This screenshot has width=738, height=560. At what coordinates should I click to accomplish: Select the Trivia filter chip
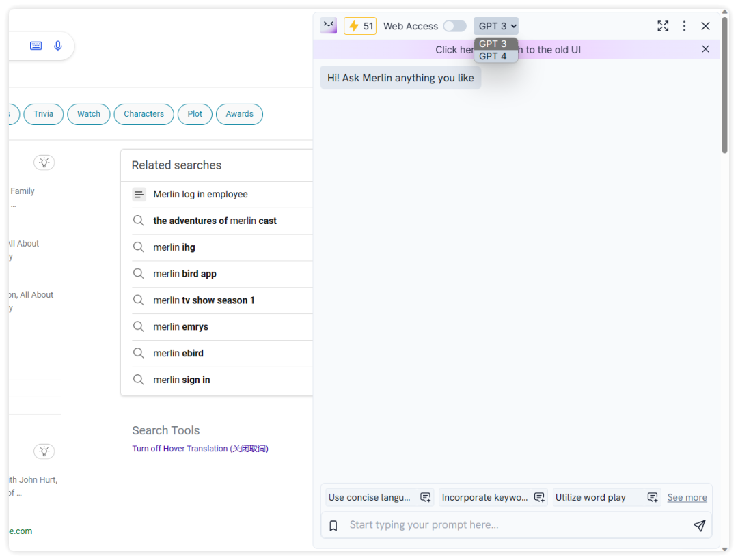[x=43, y=114]
